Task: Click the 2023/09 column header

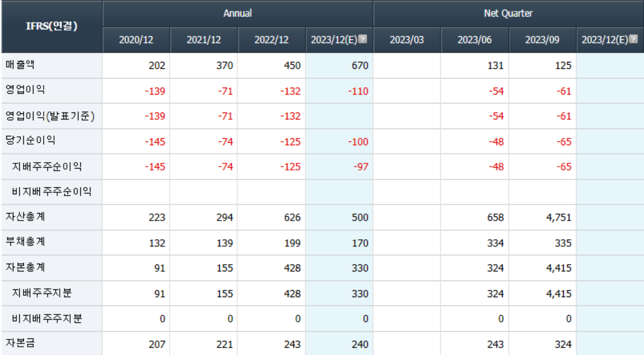Action: pos(542,40)
